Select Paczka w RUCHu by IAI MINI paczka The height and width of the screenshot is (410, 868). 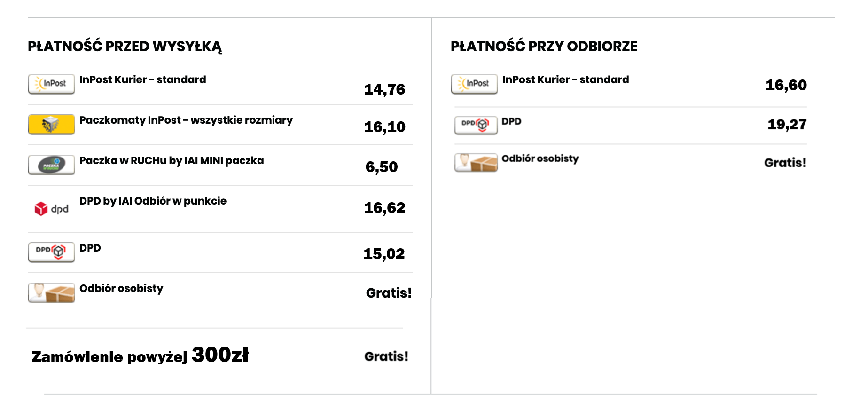coord(172,161)
